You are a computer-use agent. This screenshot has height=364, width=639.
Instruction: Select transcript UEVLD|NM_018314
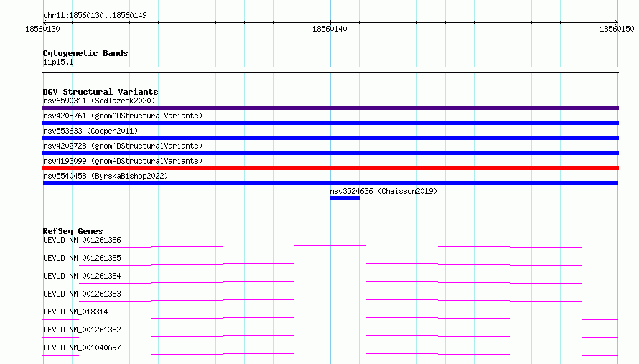[75, 312]
